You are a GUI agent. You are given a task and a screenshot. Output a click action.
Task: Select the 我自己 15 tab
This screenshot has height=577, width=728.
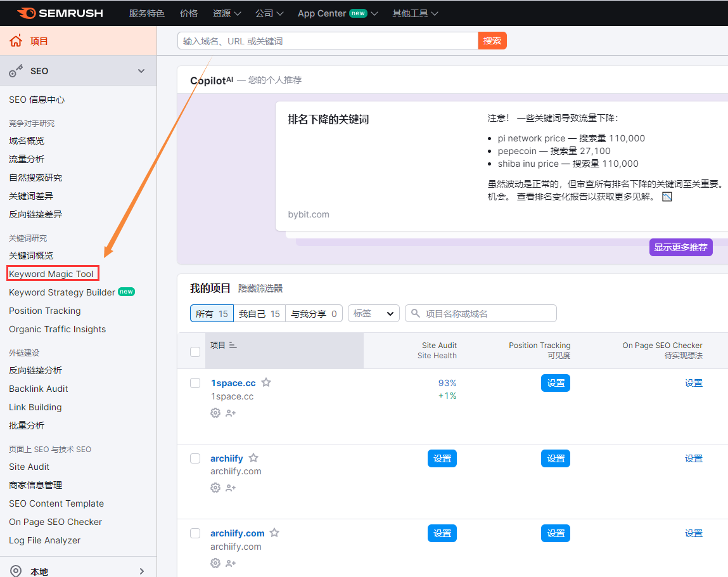[x=259, y=314]
